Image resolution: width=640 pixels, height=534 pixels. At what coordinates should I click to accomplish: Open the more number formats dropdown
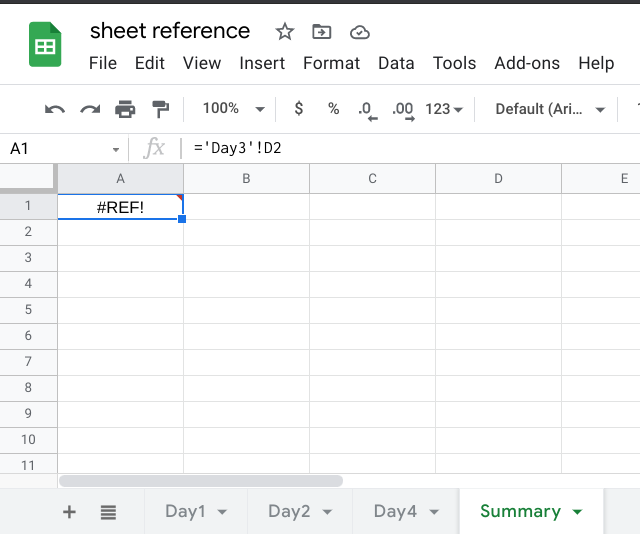tap(444, 109)
